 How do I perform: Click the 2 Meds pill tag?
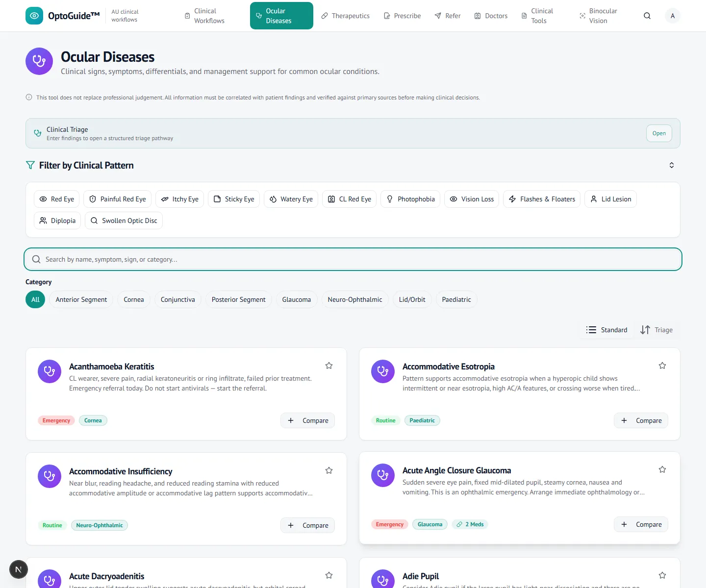pyautogui.click(x=470, y=524)
